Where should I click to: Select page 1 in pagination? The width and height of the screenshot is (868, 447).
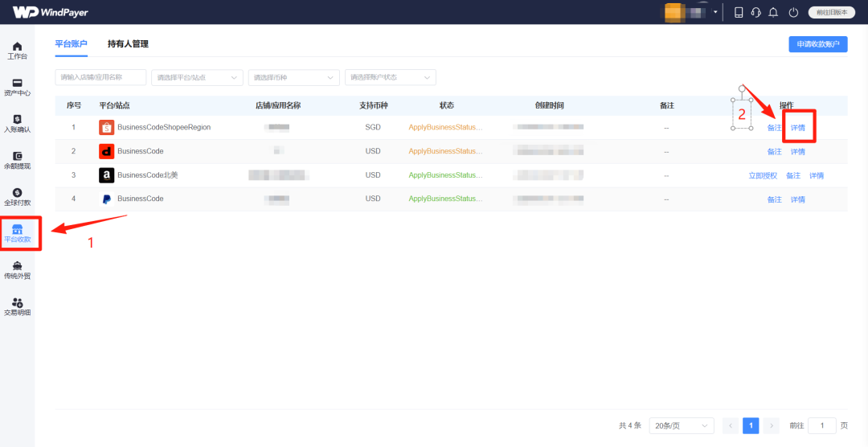coord(751,425)
